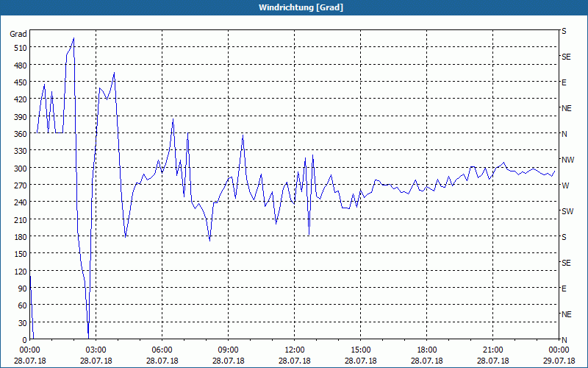Click the 270 value on left axis
Viewport: 588px width, 368px height.
tap(21, 185)
